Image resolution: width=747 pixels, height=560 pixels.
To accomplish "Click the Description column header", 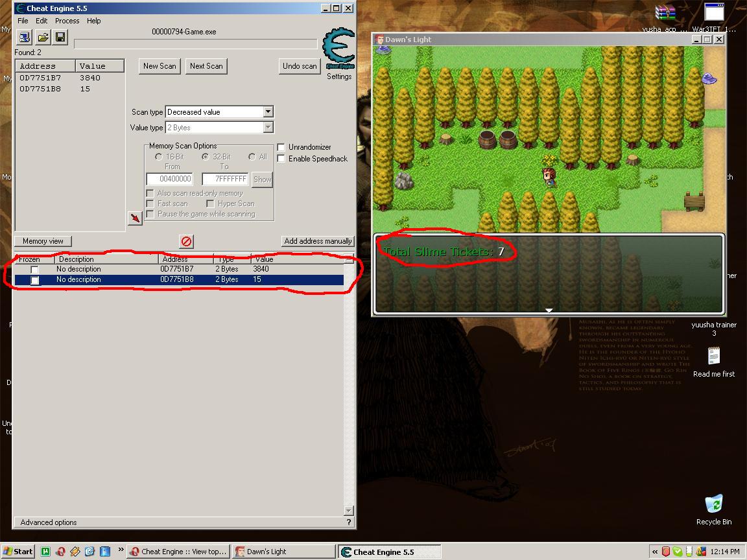I will 106,259.
